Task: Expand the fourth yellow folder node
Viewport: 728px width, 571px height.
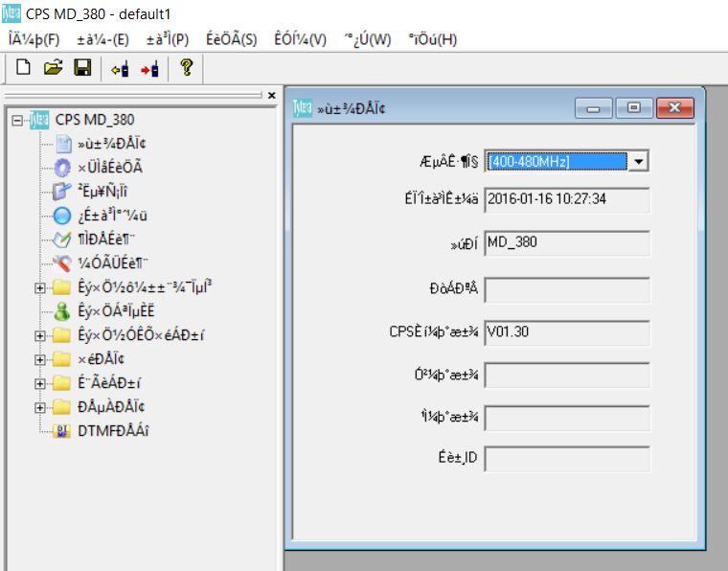Action: point(40,383)
